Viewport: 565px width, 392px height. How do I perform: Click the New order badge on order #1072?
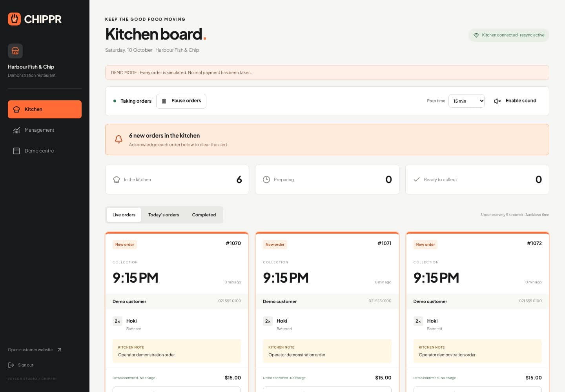425,245
